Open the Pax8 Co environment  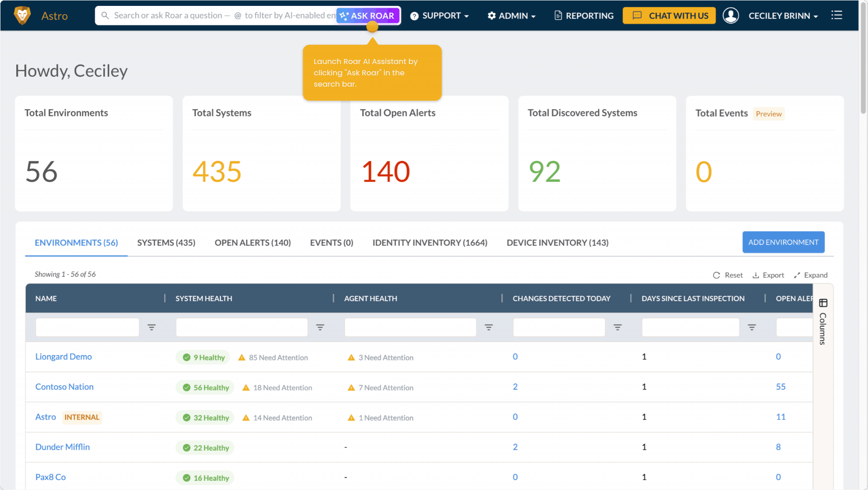51,477
